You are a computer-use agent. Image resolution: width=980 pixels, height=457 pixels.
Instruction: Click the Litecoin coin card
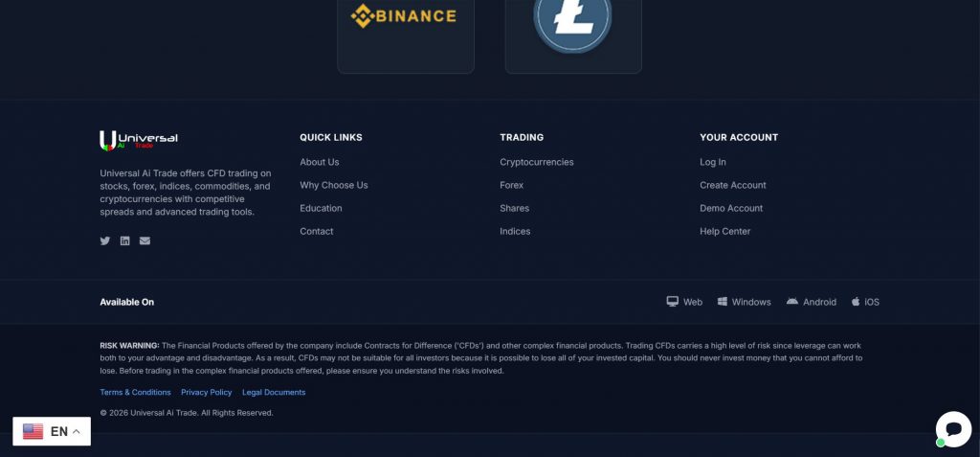click(572, 34)
